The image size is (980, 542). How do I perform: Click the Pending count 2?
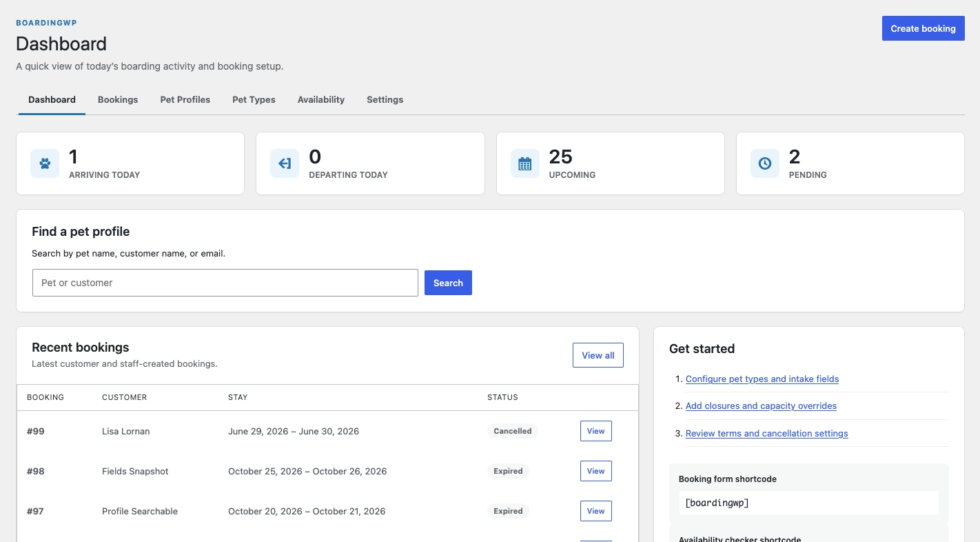[795, 157]
